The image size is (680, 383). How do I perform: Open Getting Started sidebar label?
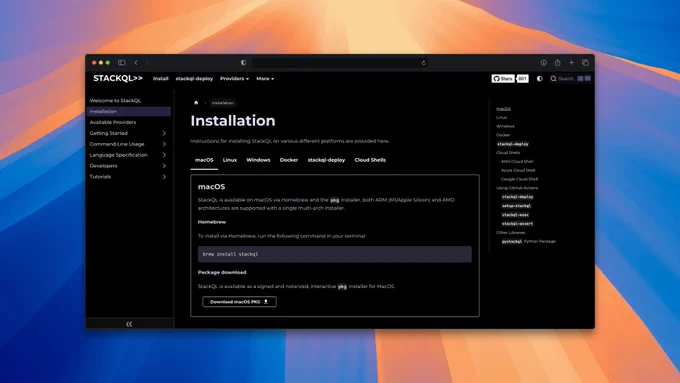[108, 133]
